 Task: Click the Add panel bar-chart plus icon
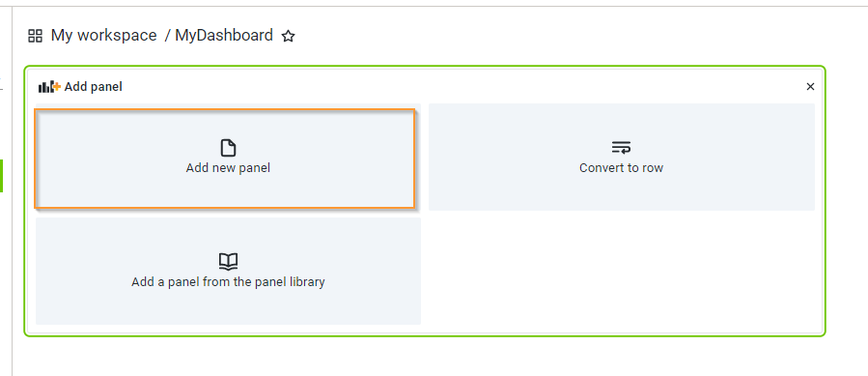tap(50, 87)
